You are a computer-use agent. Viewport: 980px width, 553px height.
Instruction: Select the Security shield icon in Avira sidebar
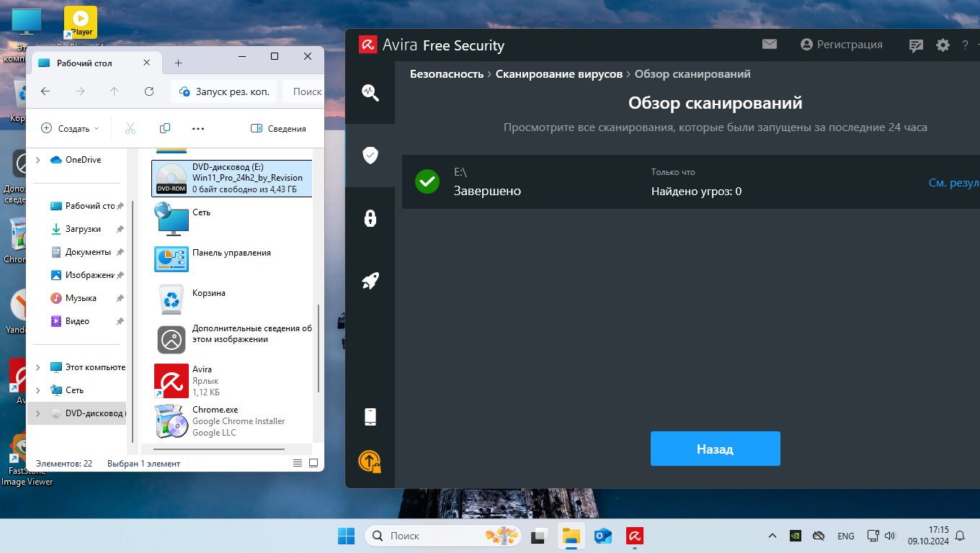(370, 155)
